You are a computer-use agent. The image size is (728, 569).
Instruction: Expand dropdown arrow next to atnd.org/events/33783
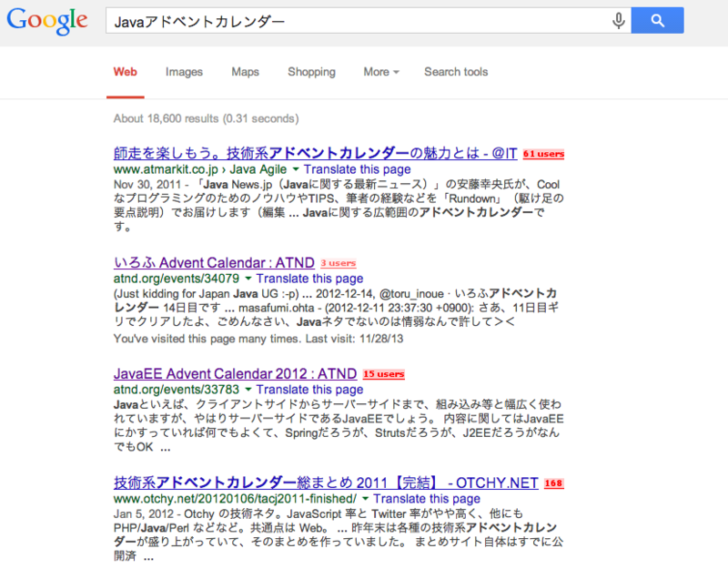(x=248, y=390)
